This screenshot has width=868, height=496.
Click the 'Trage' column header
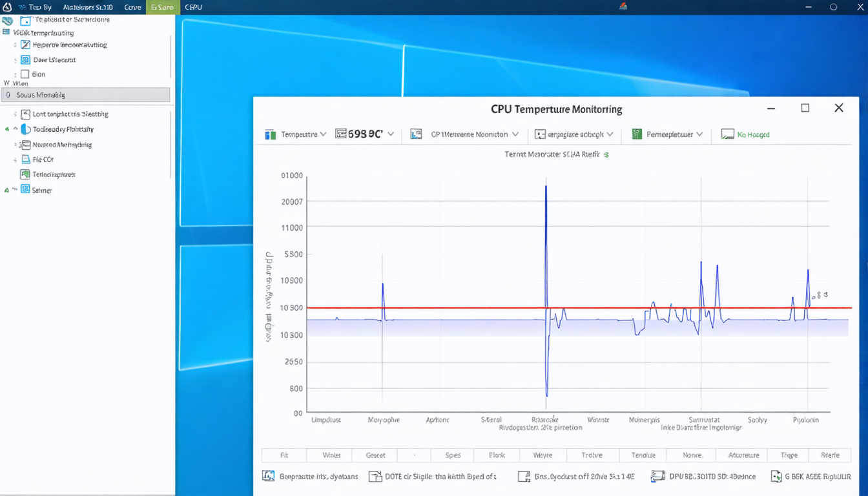[789, 455]
